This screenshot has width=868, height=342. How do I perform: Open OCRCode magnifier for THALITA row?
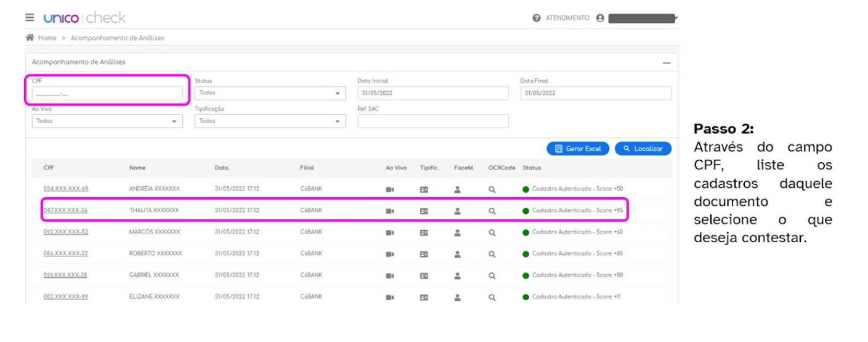492,211
